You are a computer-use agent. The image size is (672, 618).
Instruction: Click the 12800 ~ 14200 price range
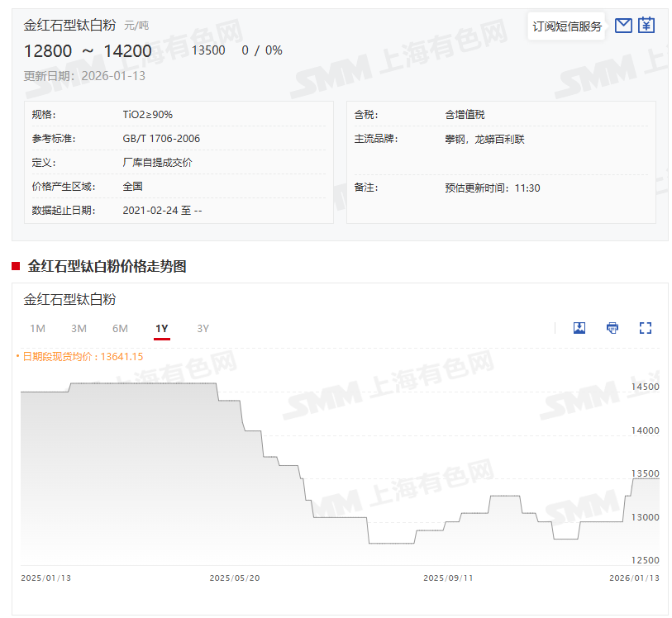point(88,51)
